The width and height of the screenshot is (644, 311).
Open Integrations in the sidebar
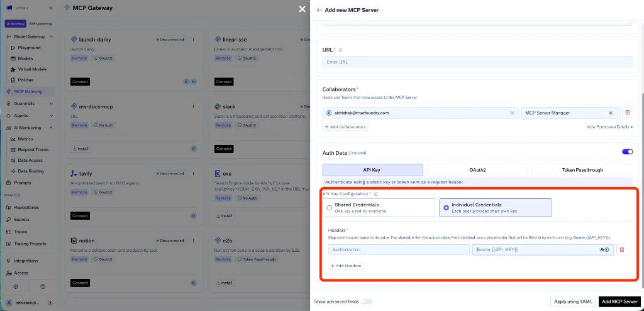tap(25, 261)
